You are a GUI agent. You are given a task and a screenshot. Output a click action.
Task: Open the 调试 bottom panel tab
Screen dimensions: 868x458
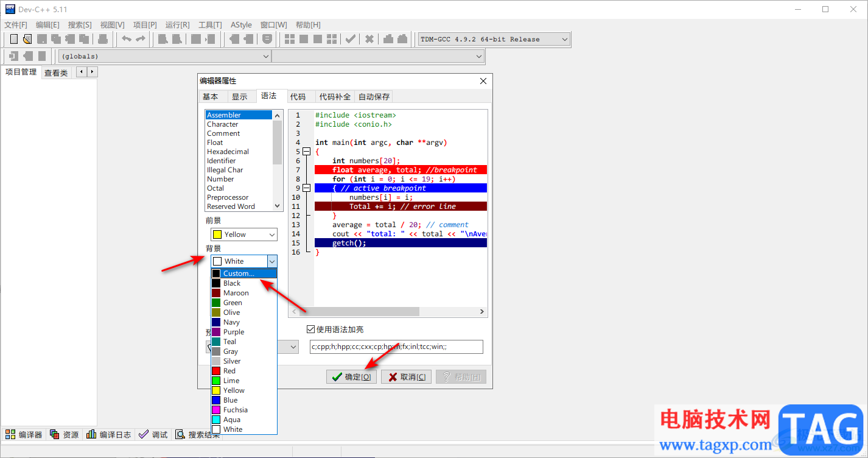pos(153,434)
